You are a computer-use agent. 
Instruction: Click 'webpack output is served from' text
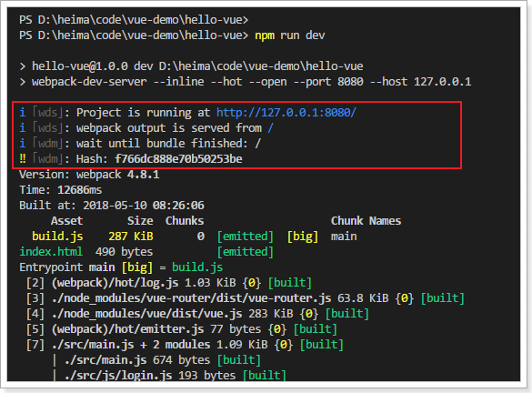click(169, 128)
